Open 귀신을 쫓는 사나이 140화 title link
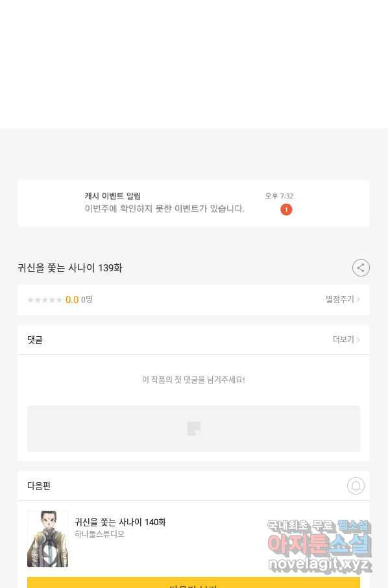Viewport: 388px width, 588px height. point(120,522)
